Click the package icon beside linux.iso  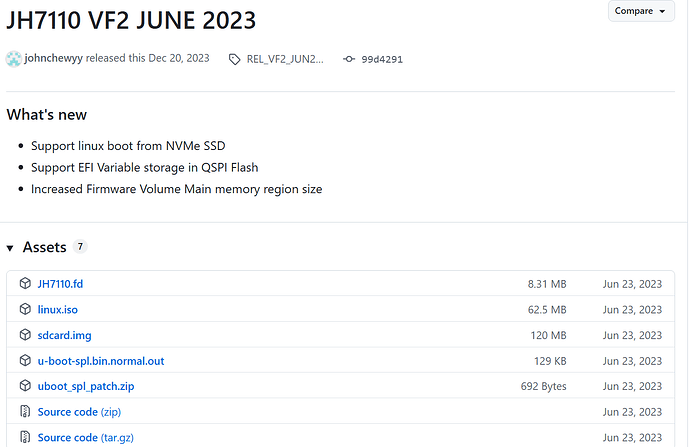coord(26,309)
